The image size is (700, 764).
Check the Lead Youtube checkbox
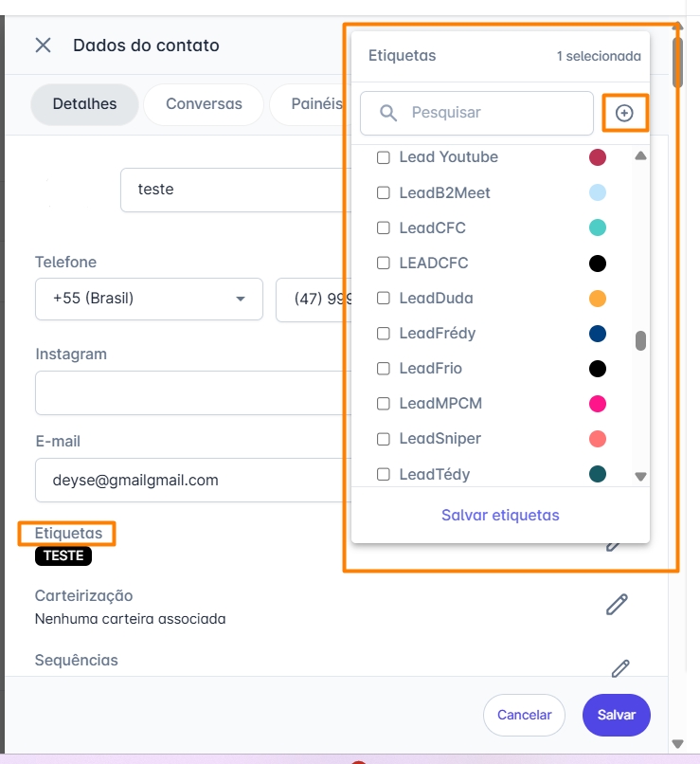click(x=384, y=157)
